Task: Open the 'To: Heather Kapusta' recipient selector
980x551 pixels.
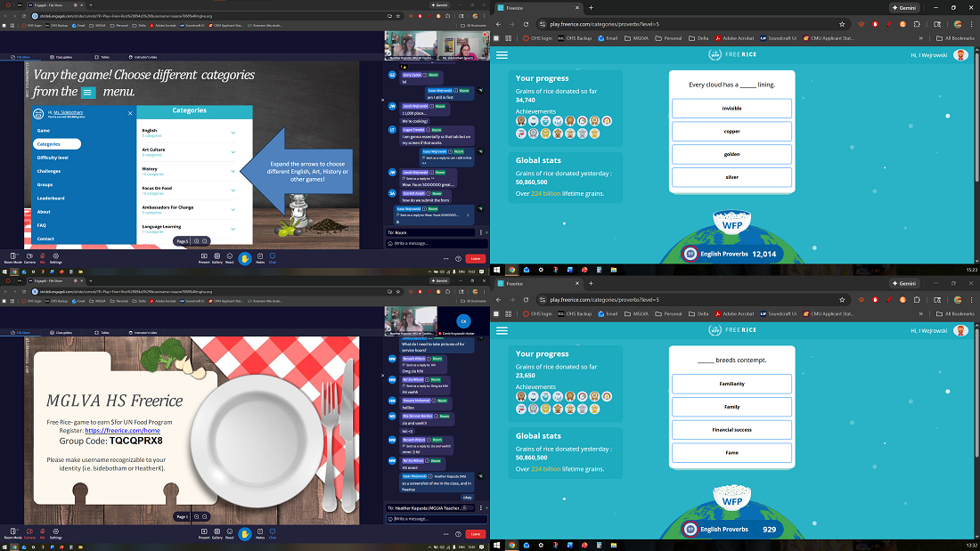Action: coord(431,508)
